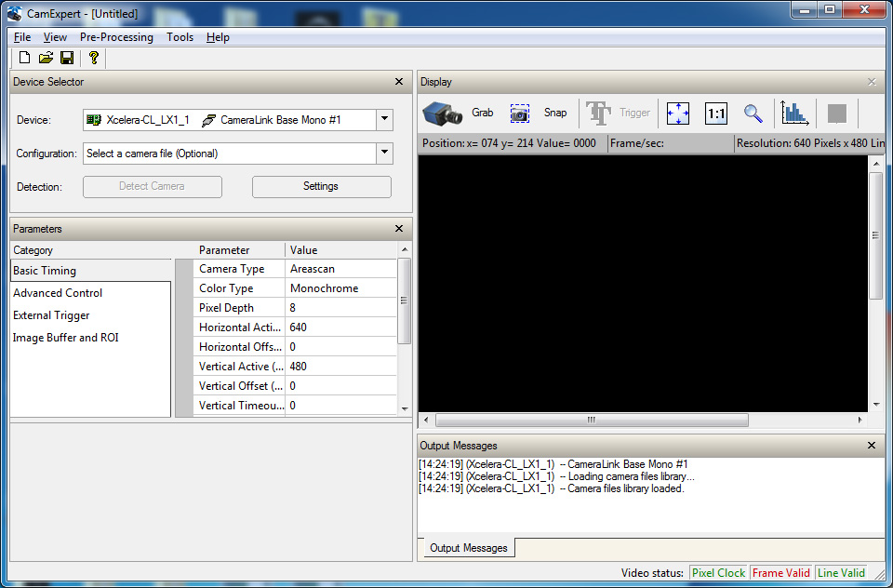Set display to 1:1 zoom
Viewport: 893px width, 588px height.
716,114
